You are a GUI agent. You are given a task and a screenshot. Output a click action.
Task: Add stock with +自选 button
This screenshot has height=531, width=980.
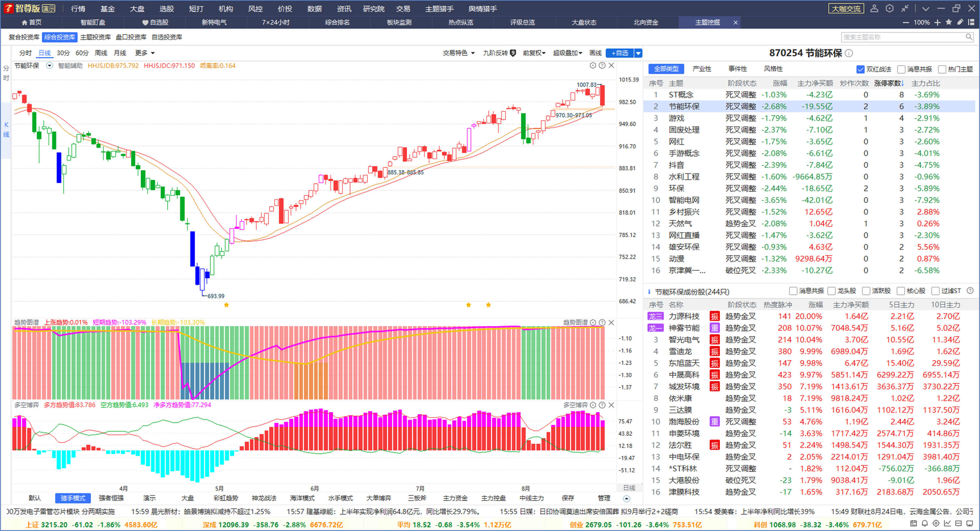coord(620,53)
